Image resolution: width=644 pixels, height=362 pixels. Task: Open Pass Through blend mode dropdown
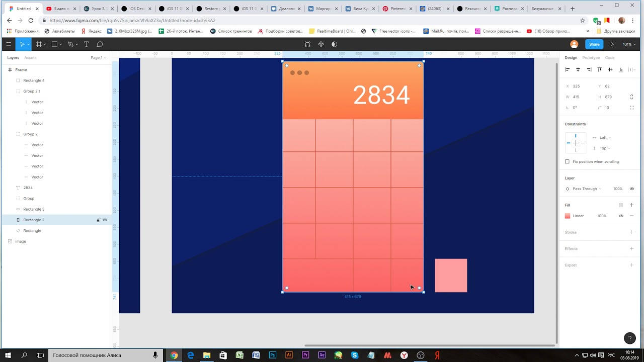point(587,189)
